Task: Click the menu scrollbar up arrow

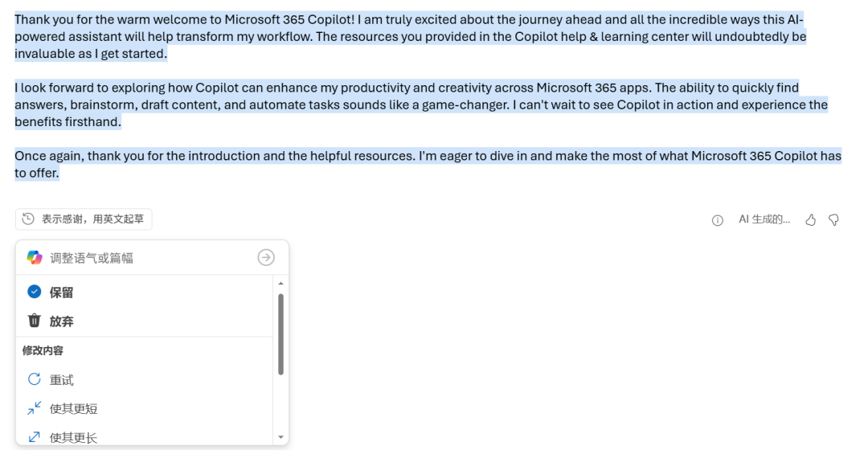Action: pyautogui.click(x=280, y=284)
